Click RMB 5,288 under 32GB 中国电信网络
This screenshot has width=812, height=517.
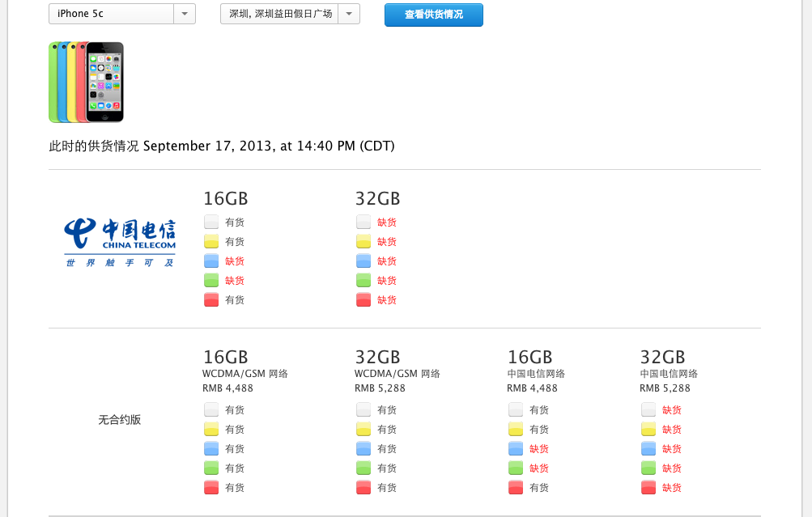click(x=665, y=388)
